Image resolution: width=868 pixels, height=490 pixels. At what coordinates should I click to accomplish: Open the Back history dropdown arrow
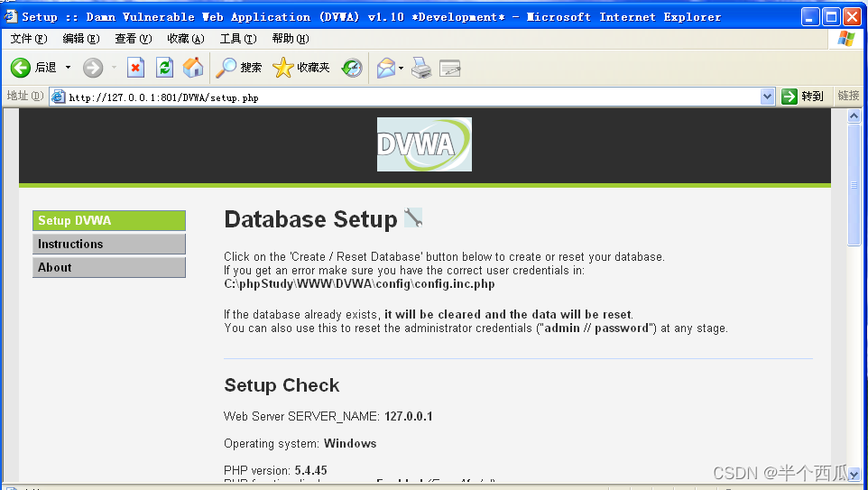[68, 68]
